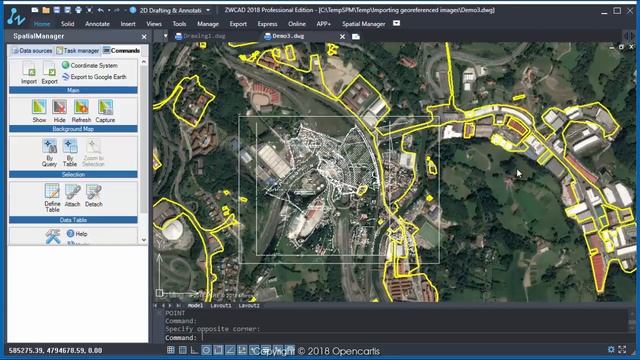Toggle dynamic UCS in status bar

coord(242,350)
